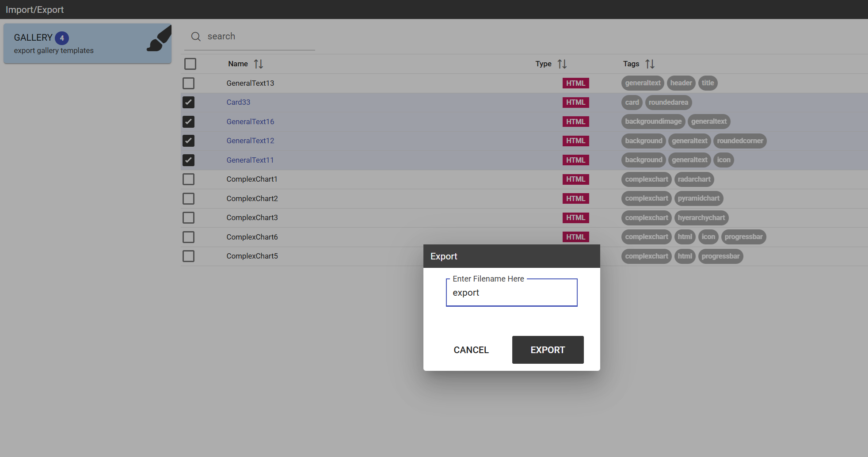Click the Export dialog title bar

coord(511,256)
